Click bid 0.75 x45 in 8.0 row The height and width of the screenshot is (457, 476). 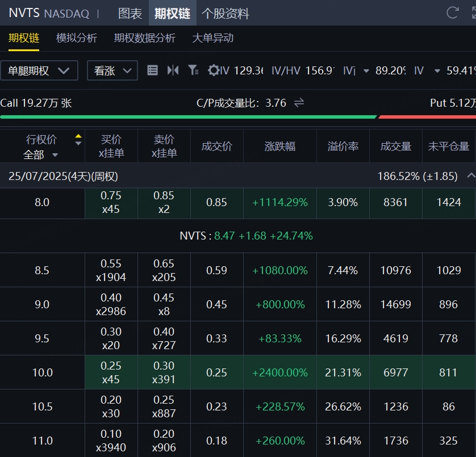(x=111, y=203)
